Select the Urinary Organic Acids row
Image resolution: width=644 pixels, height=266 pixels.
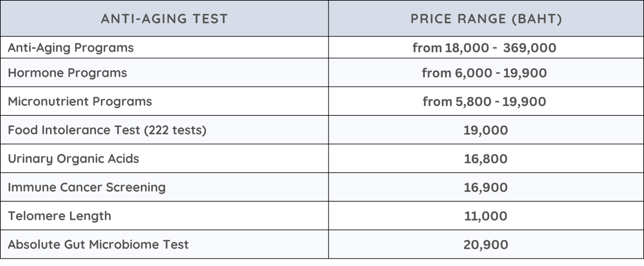(x=73, y=159)
